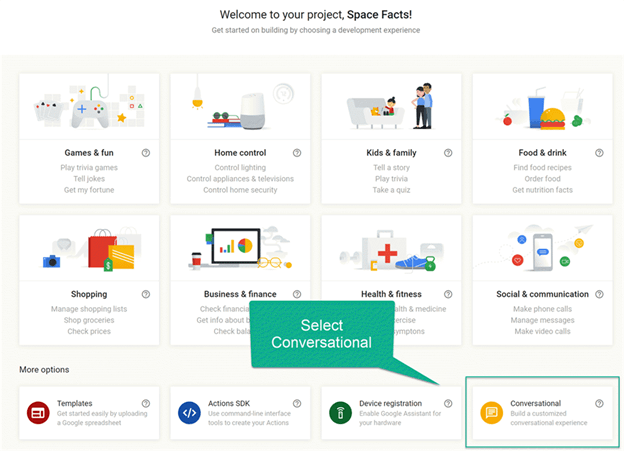Click the green Device registration icon
The height and width of the screenshot is (451, 624).
click(341, 413)
